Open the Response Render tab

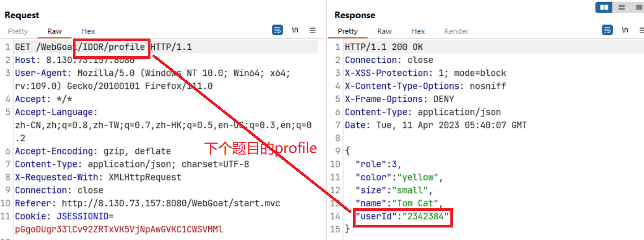pyautogui.click(x=456, y=31)
